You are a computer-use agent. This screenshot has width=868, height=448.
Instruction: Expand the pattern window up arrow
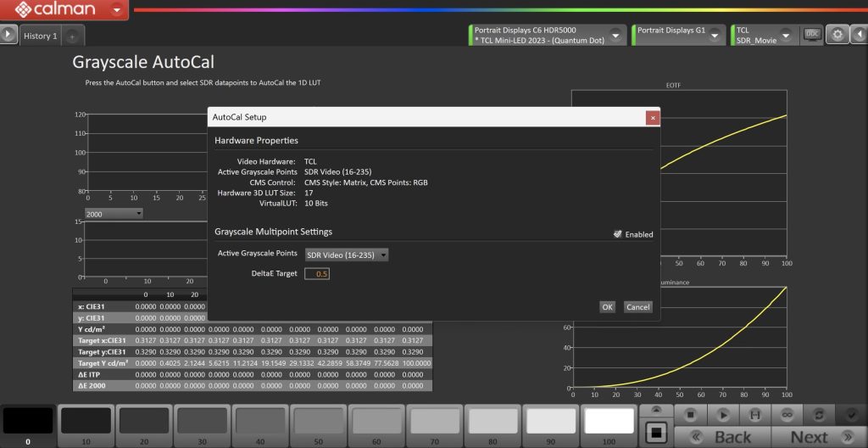pos(656,411)
